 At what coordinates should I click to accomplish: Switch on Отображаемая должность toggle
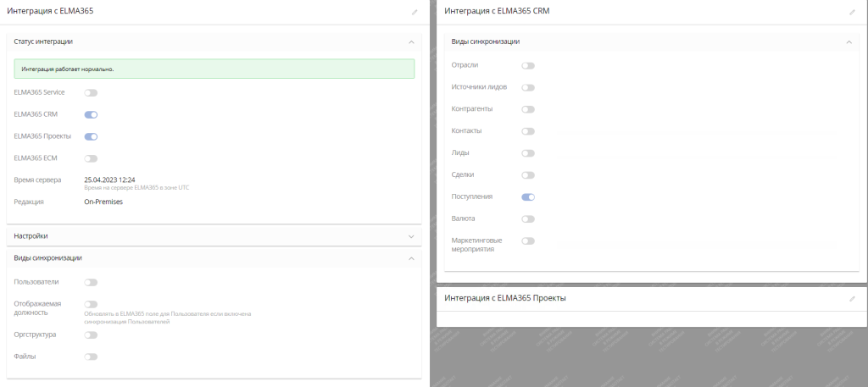coord(91,304)
